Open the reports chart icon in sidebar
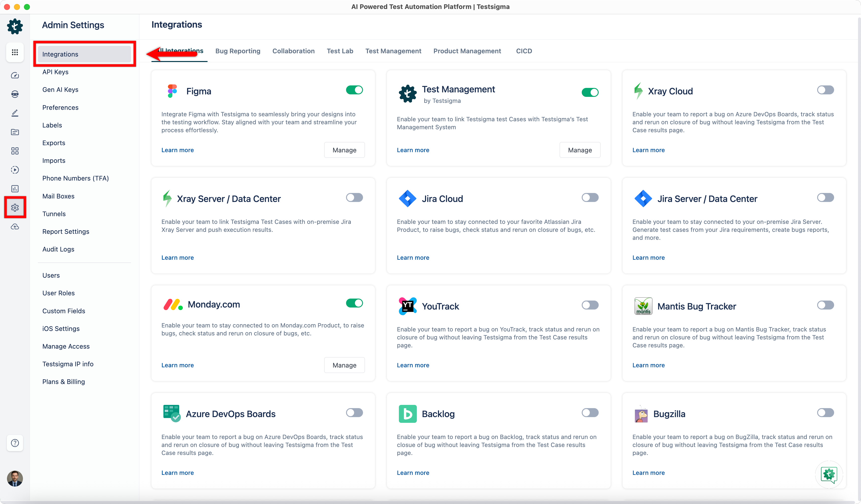This screenshot has height=504, width=861. [15, 189]
